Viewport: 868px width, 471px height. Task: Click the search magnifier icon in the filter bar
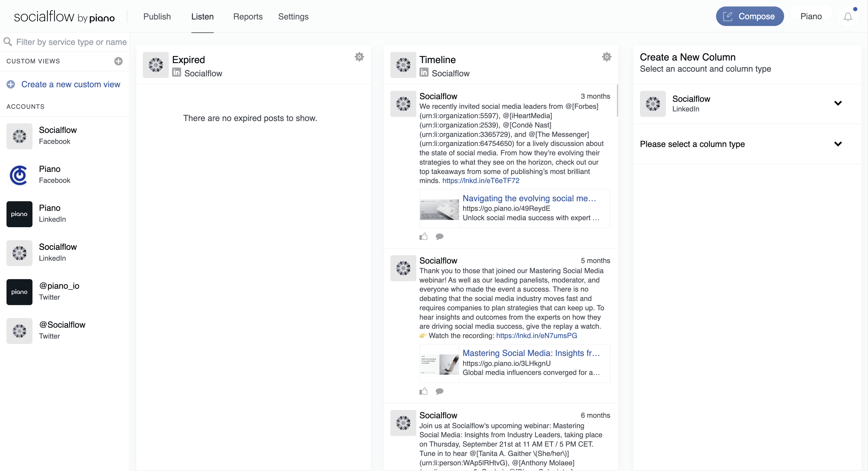pyautogui.click(x=8, y=42)
